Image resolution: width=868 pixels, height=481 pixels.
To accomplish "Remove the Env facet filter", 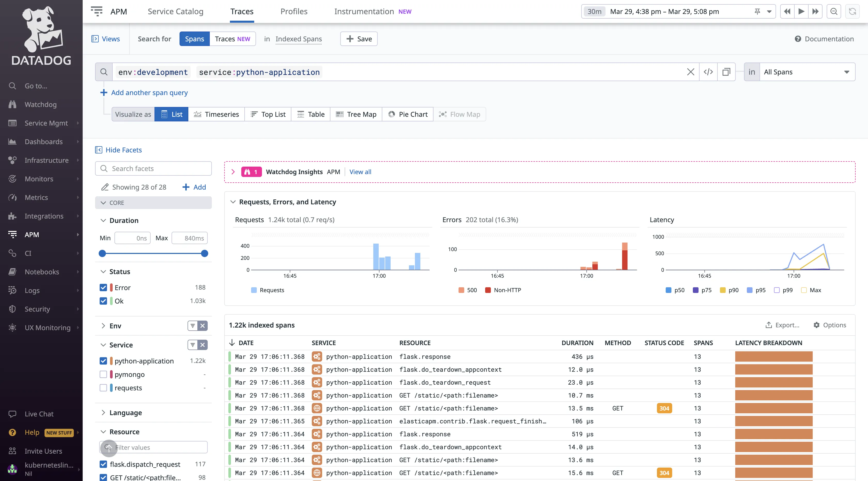I will pyautogui.click(x=203, y=326).
